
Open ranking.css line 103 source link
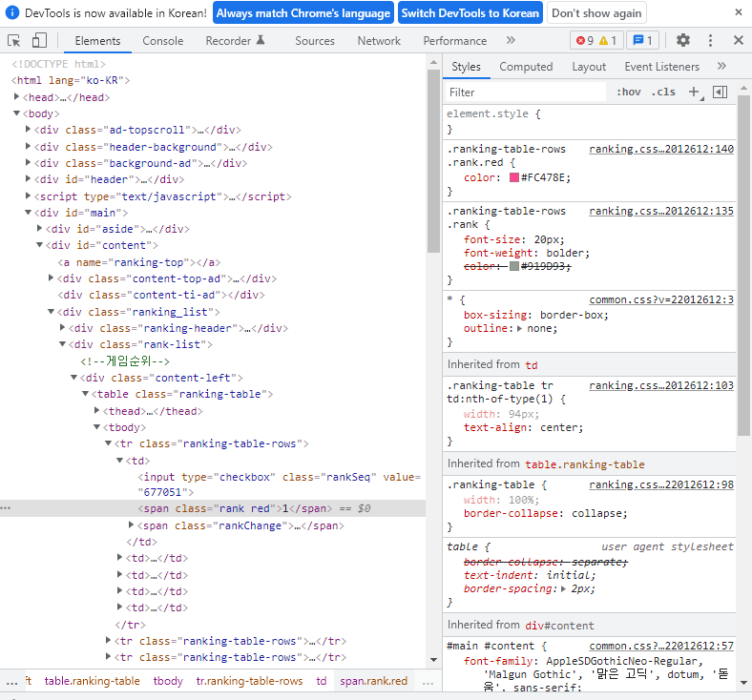click(x=661, y=385)
